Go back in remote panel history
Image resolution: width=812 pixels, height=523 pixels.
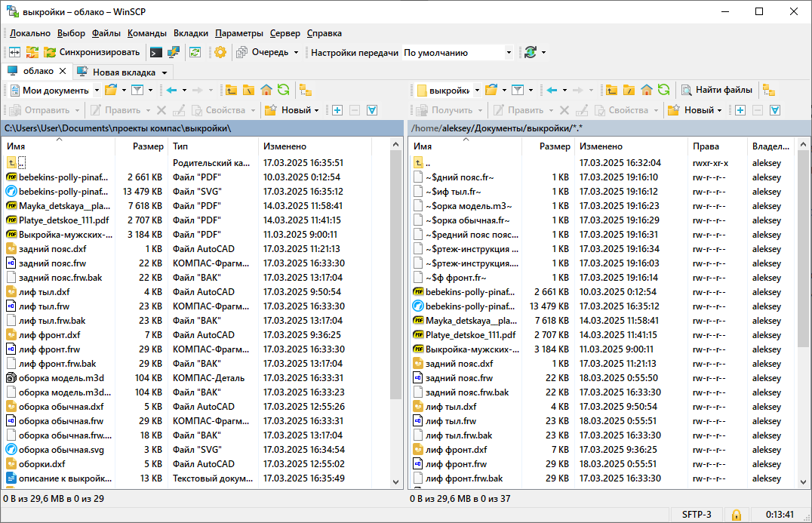click(552, 90)
